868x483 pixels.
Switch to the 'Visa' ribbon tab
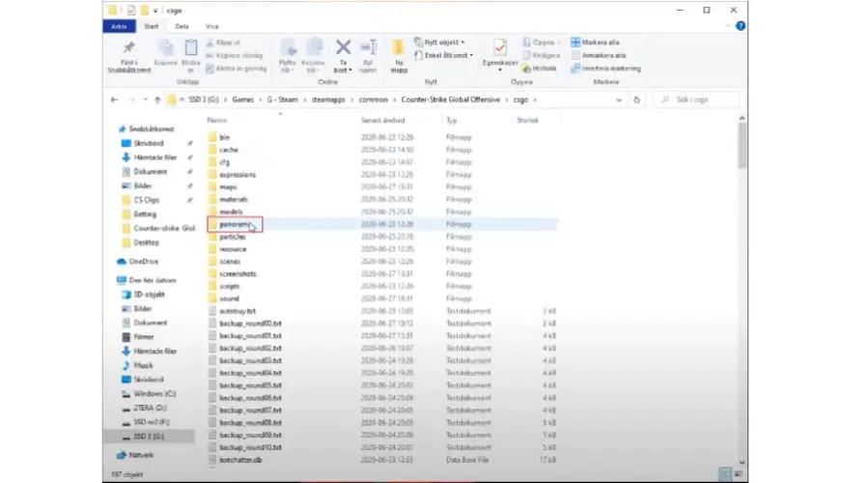[211, 26]
